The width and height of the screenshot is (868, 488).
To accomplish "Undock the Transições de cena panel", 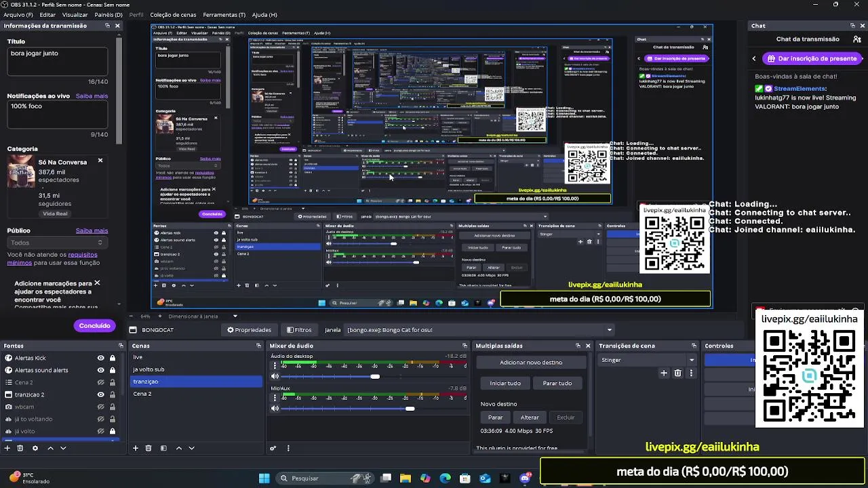I will pos(693,346).
